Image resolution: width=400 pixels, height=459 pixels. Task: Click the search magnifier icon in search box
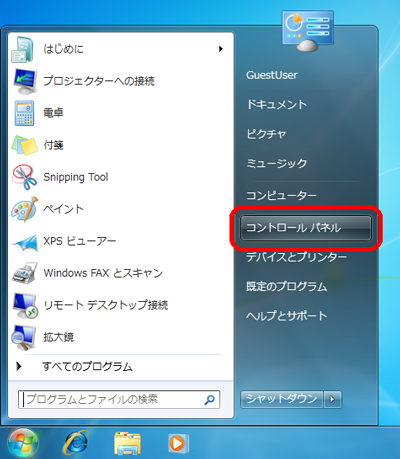(x=209, y=399)
